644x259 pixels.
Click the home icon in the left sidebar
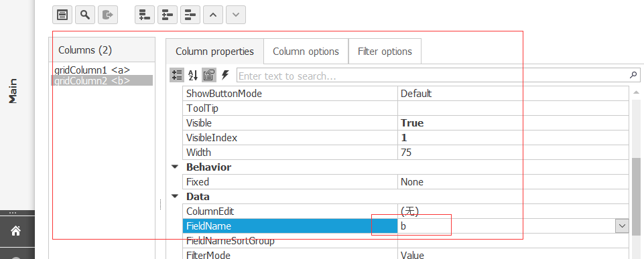pyautogui.click(x=15, y=231)
